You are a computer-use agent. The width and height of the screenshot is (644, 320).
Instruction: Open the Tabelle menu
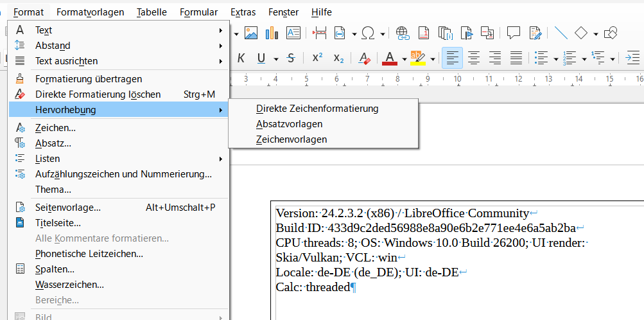pos(152,12)
